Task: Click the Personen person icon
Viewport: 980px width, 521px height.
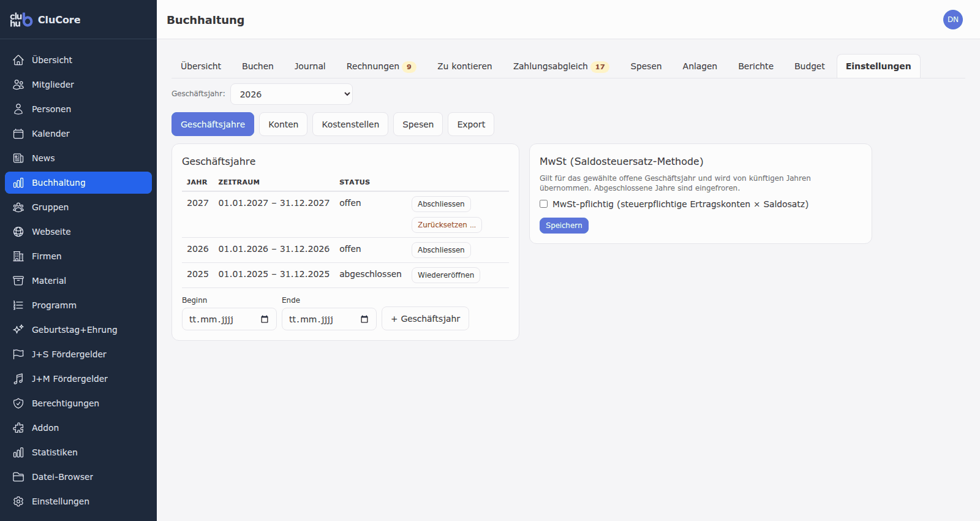Action: pos(18,109)
